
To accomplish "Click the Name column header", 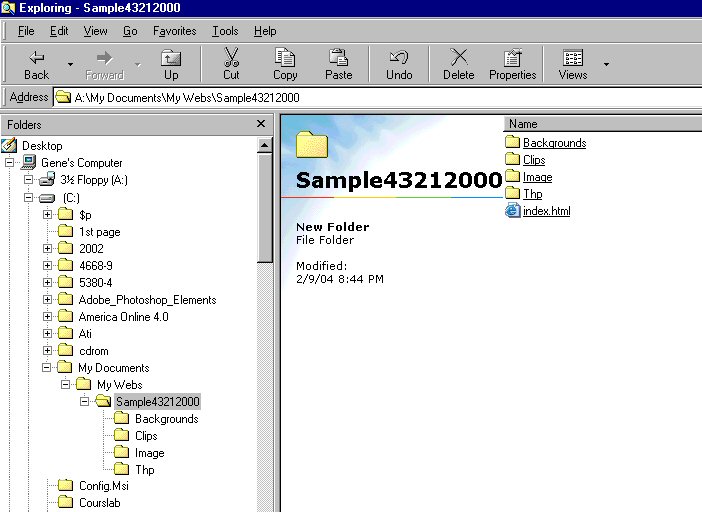I will (603, 124).
